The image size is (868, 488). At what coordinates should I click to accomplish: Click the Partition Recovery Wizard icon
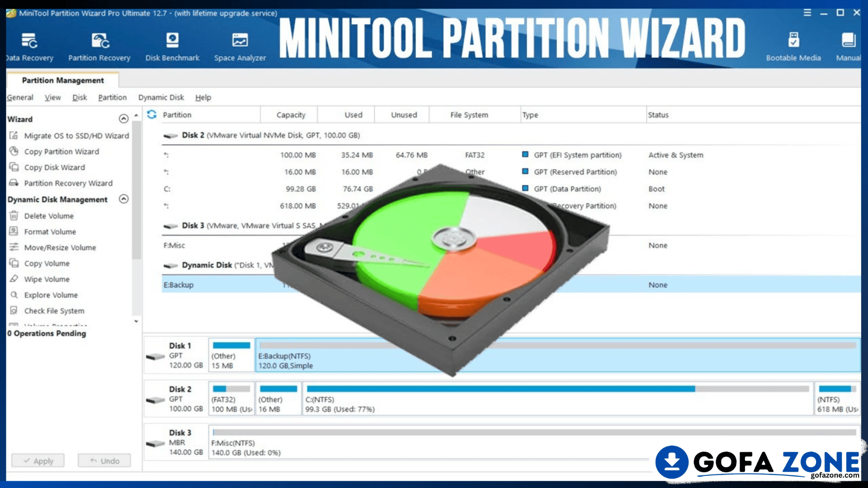(14, 183)
